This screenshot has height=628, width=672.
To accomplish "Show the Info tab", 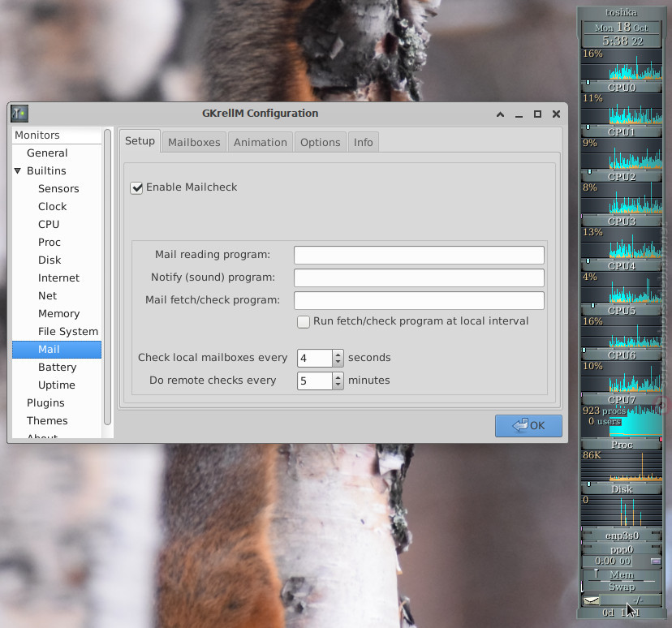I will point(363,142).
